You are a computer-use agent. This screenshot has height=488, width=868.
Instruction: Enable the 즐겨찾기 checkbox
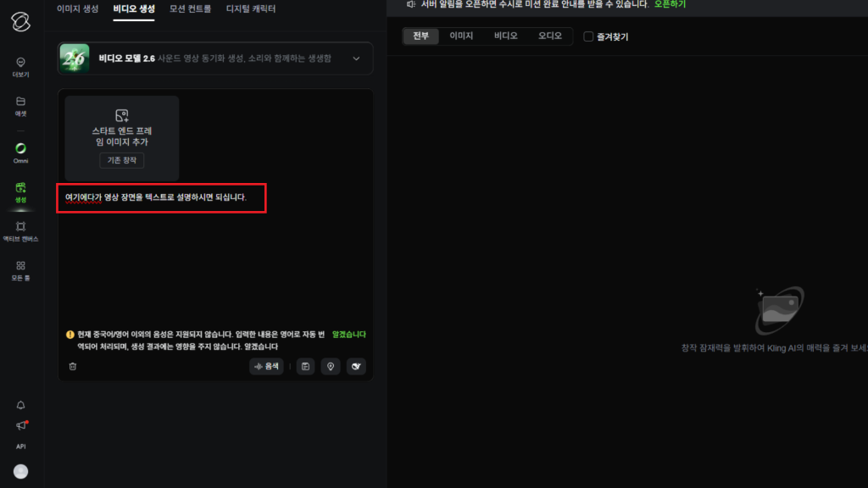tap(587, 36)
